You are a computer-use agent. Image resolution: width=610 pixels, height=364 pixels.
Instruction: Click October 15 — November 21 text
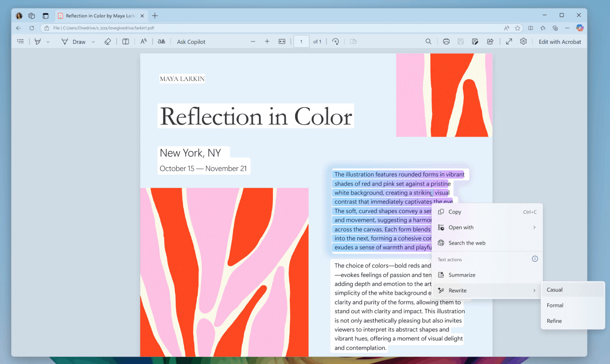click(x=203, y=169)
